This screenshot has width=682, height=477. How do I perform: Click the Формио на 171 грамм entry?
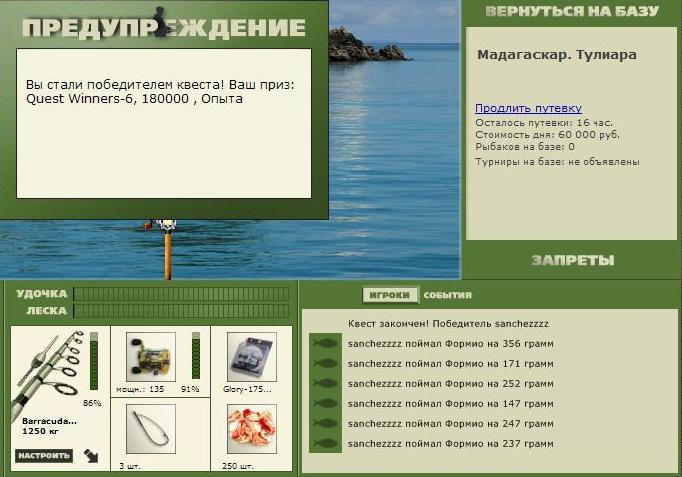click(x=451, y=364)
